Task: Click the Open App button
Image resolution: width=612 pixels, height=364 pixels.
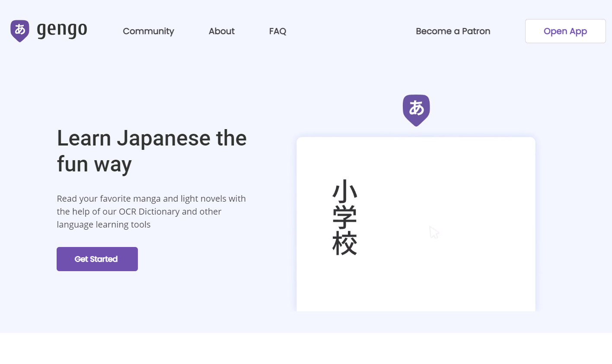Action: (x=565, y=31)
